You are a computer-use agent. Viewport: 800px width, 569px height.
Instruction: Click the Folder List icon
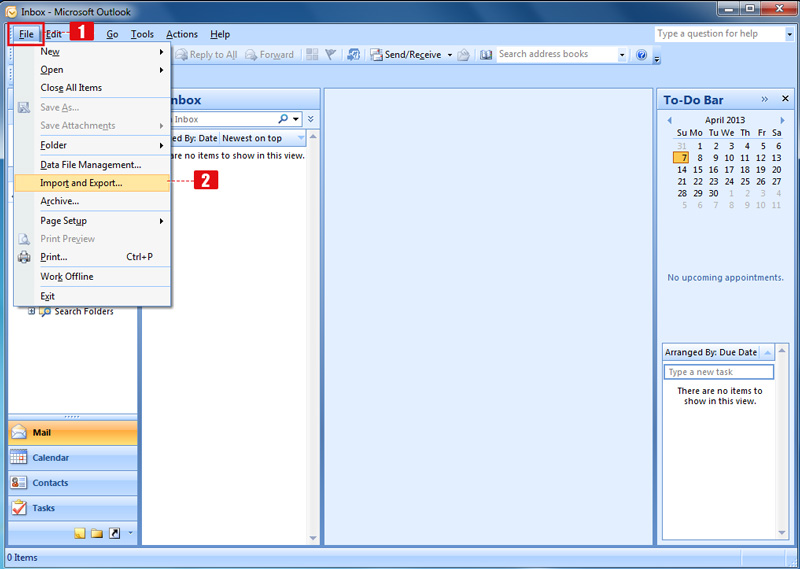pyautogui.click(x=97, y=533)
